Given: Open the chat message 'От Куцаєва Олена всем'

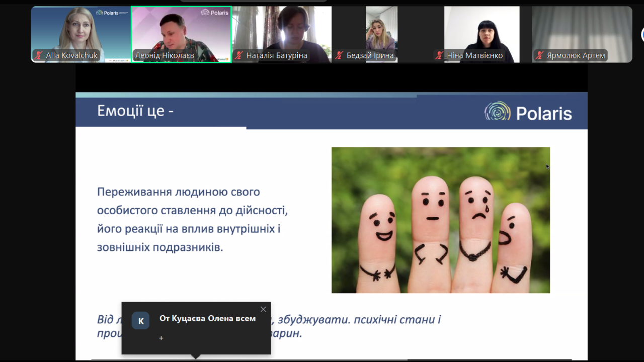Looking at the screenshot, I should [x=207, y=318].
